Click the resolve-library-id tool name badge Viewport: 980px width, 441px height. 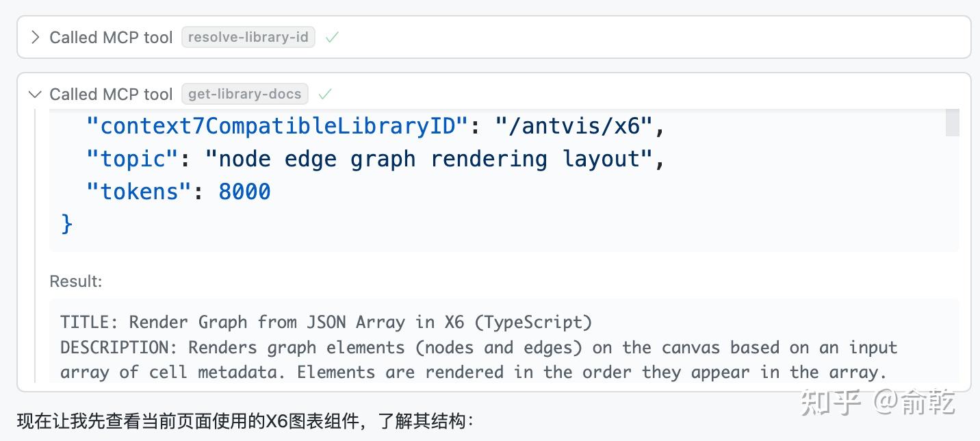tap(248, 37)
